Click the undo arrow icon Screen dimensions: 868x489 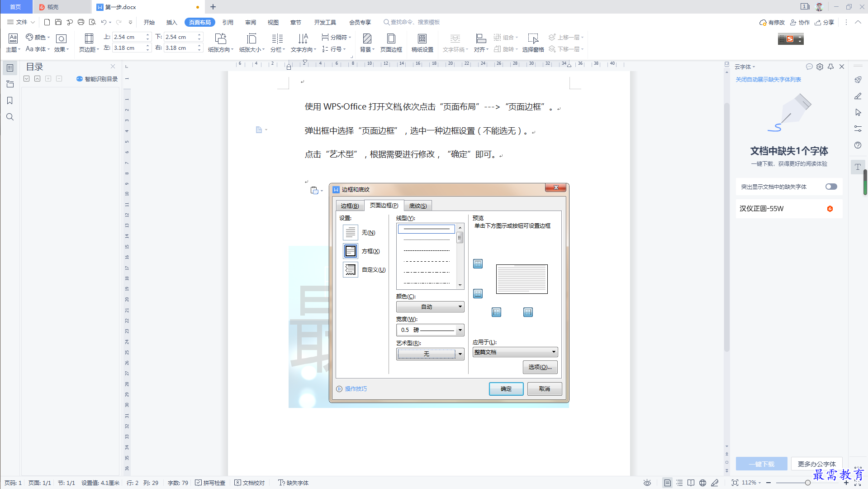(x=104, y=22)
